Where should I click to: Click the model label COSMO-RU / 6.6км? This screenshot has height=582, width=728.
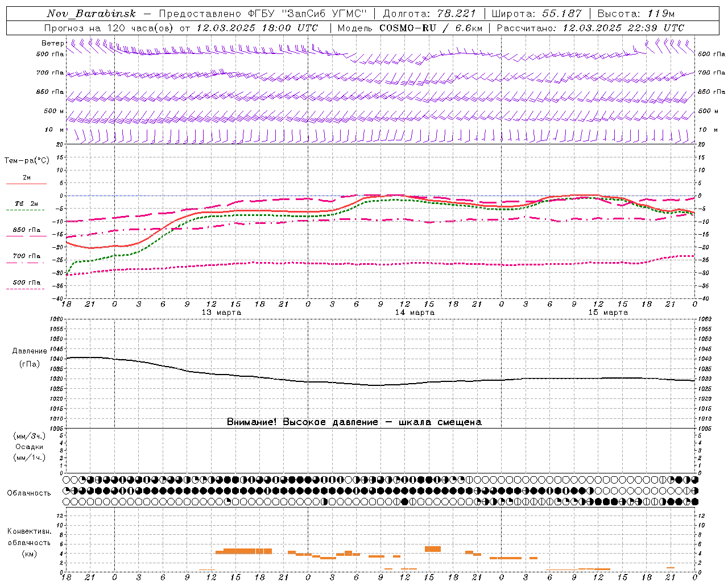coord(431,28)
